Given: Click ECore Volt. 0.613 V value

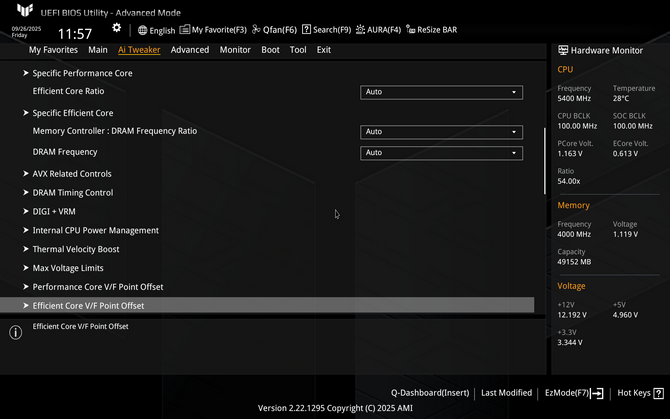Looking at the screenshot, I should (x=625, y=154).
